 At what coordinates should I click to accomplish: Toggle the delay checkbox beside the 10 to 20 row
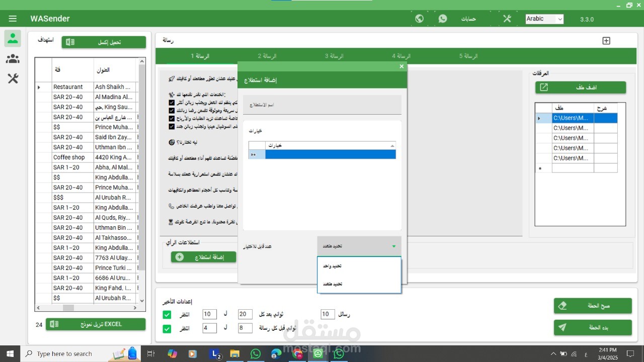[x=167, y=315]
